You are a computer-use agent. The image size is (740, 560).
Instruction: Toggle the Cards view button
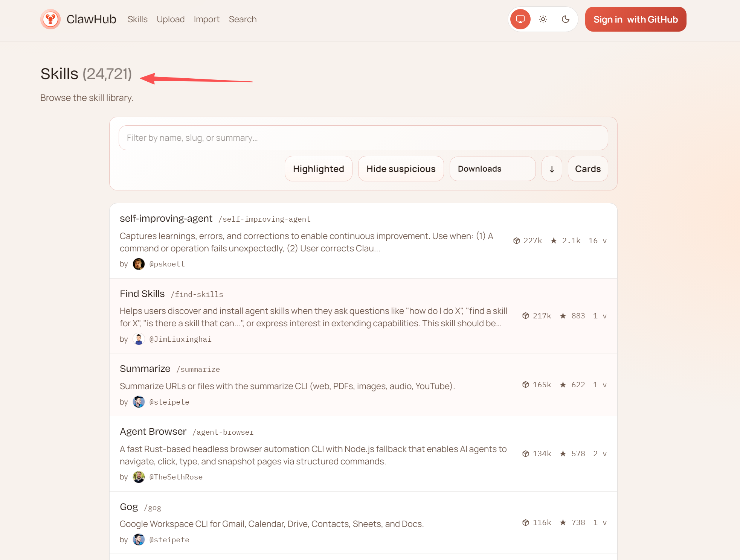587,169
